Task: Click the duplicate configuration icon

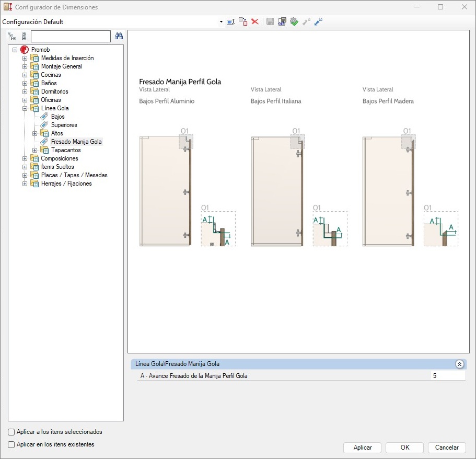Action: [x=243, y=21]
